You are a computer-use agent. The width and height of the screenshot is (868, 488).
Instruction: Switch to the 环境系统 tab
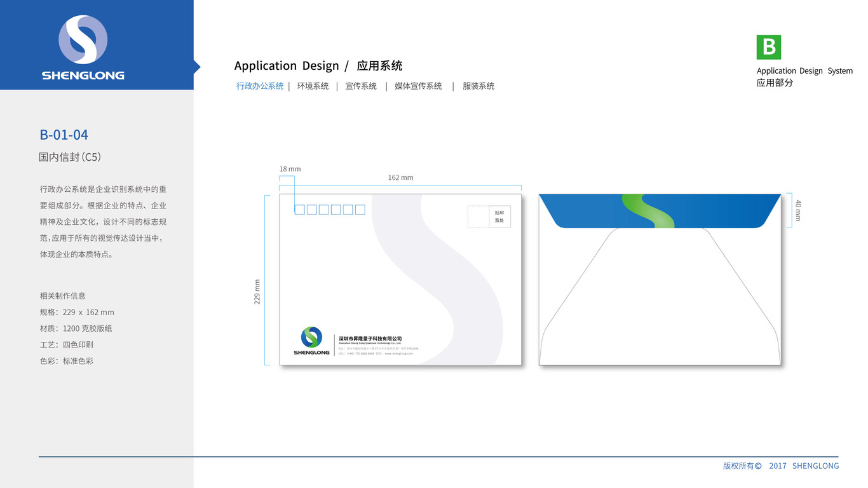click(x=313, y=86)
